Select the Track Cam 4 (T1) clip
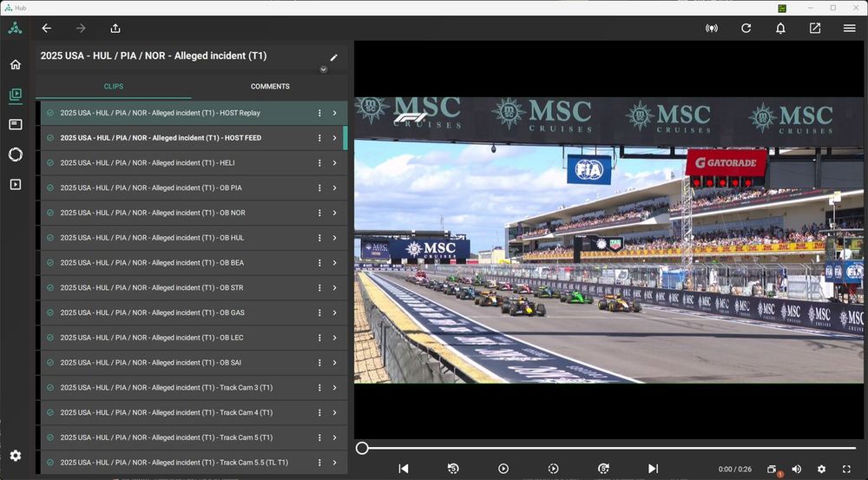 (166, 412)
